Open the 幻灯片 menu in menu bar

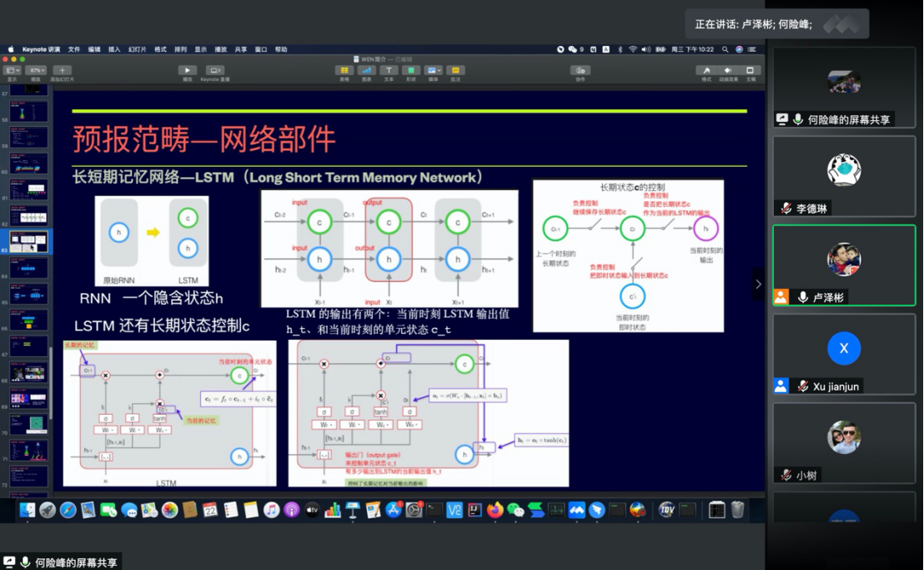(x=138, y=49)
